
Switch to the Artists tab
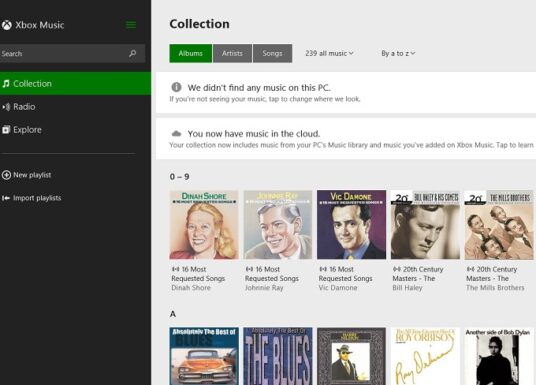pyautogui.click(x=232, y=53)
